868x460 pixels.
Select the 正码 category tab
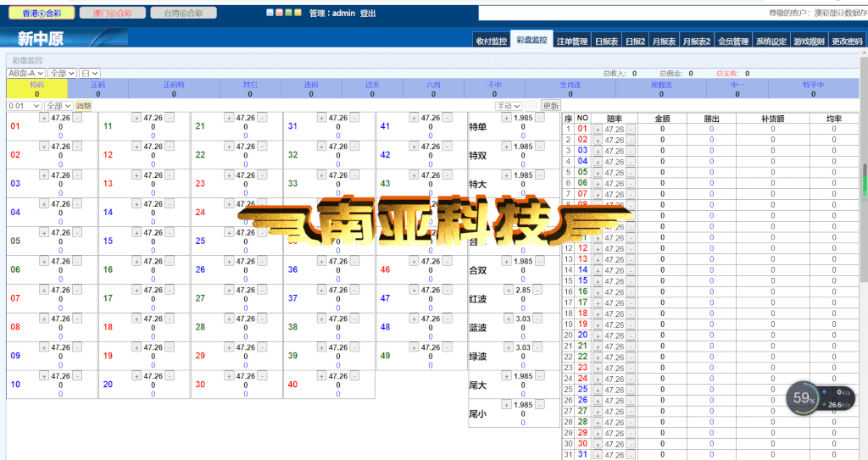point(98,89)
